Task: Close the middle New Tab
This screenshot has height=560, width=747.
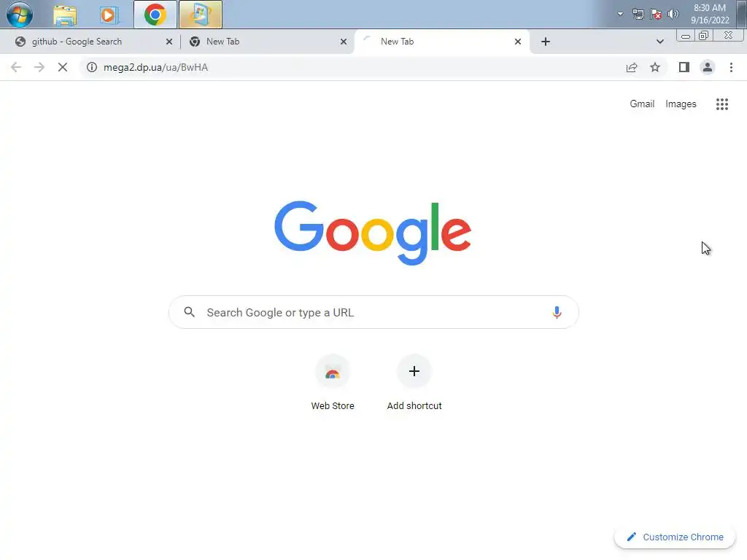Action: 344,42
